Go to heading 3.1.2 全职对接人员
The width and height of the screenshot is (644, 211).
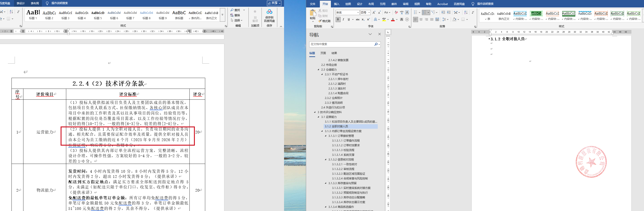point(351,126)
